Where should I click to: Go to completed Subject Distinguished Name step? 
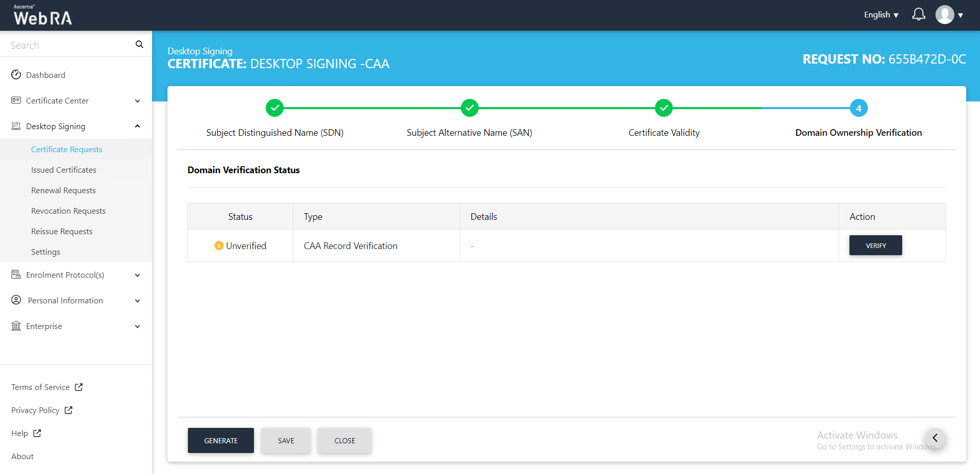(275, 108)
